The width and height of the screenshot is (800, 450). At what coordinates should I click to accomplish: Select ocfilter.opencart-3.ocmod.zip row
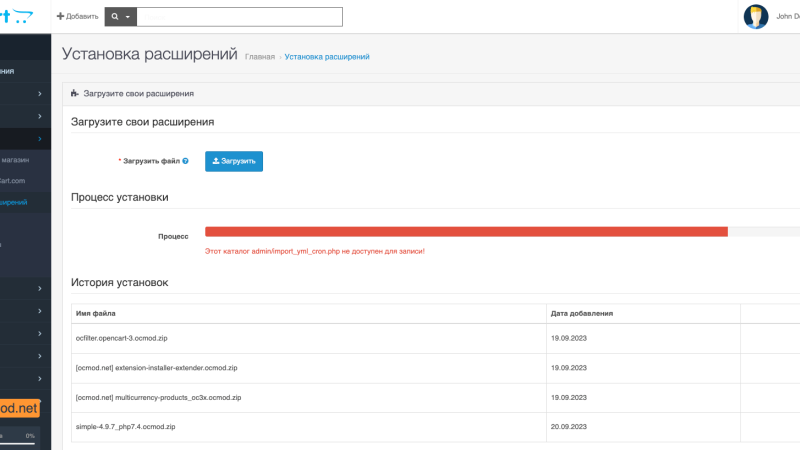(x=436, y=338)
